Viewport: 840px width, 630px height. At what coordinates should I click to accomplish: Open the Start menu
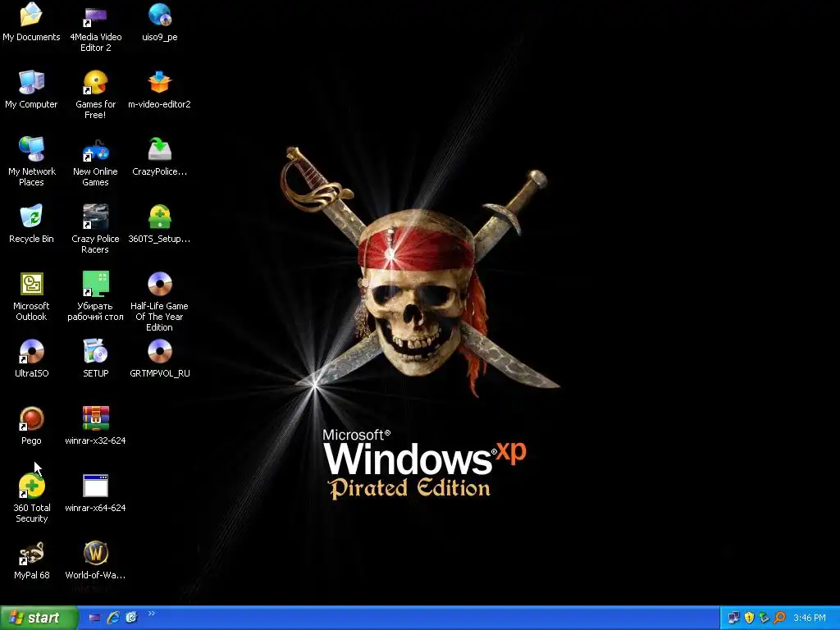tap(39, 618)
